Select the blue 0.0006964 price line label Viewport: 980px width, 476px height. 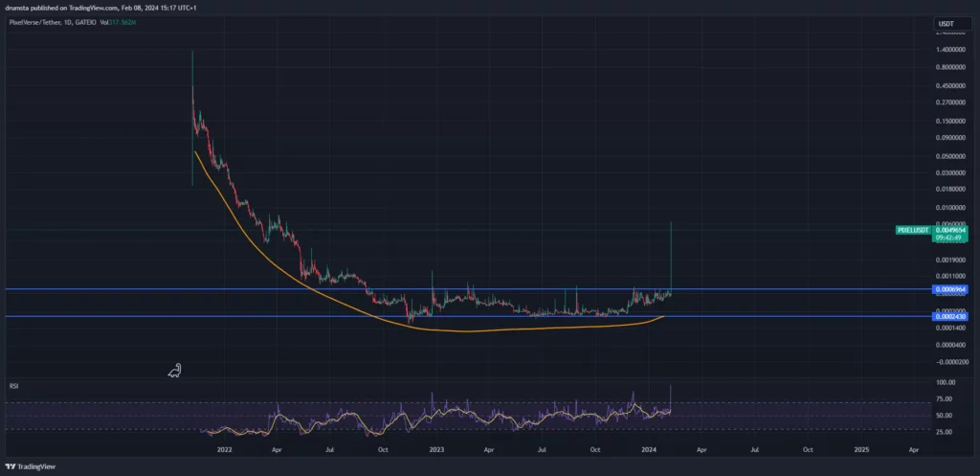pyautogui.click(x=950, y=289)
